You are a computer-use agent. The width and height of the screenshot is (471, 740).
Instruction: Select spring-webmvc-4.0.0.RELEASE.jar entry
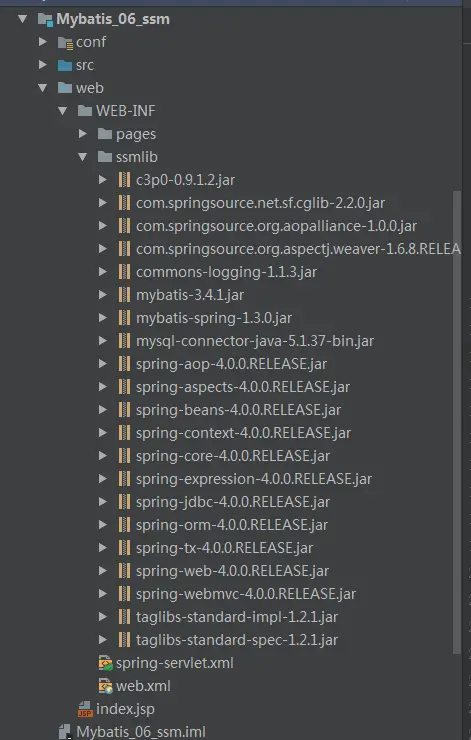coord(246,594)
